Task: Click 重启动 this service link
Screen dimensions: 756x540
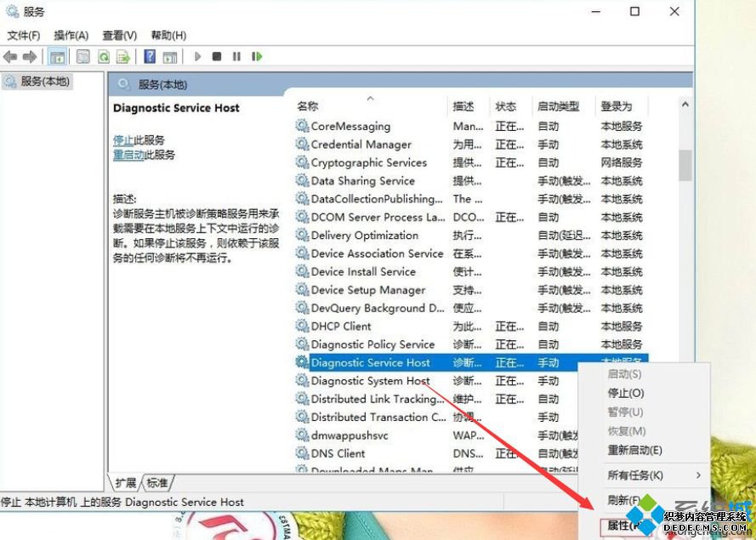Action: point(128,155)
